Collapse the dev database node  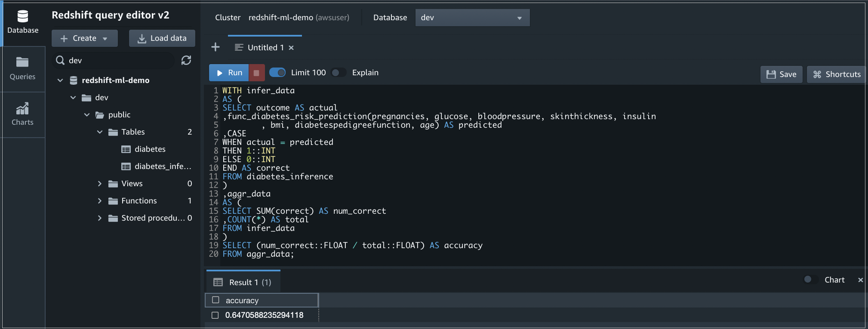[73, 98]
